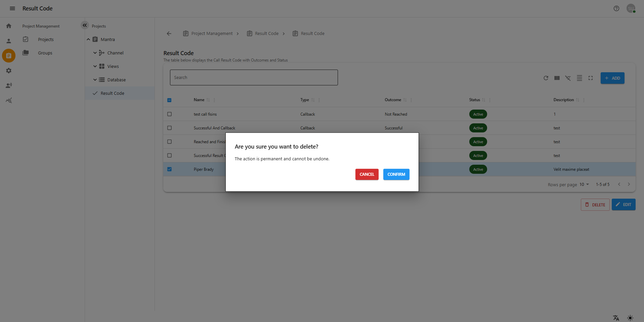
Task: Open Project Management from the breadcrumb
Action: pyautogui.click(x=212, y=33)
